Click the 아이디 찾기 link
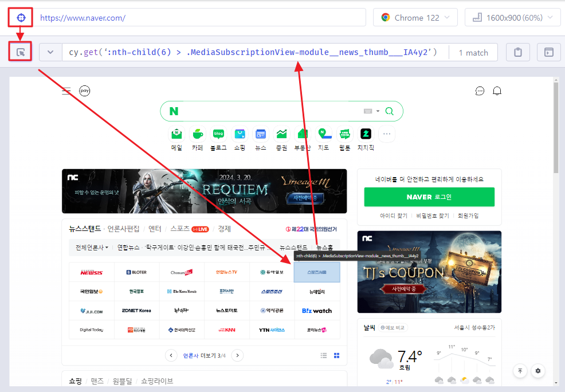565x392 pixels. 394,215
